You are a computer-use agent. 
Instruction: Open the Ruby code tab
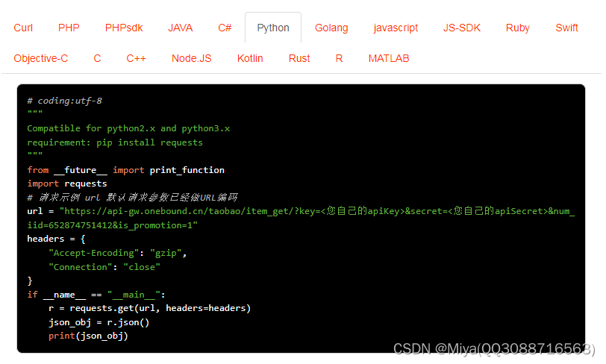pyautogui.click(x=518, y=28)
